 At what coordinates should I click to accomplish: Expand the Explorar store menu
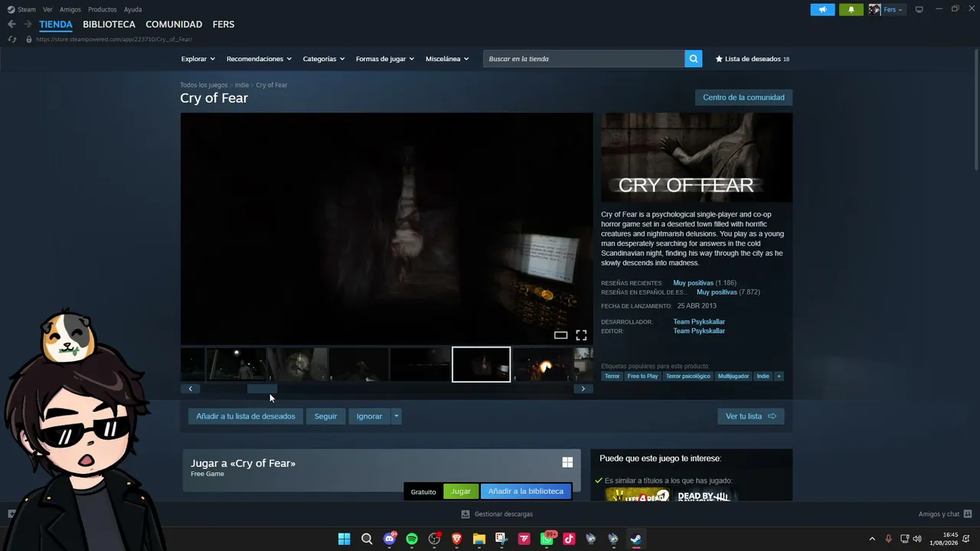pyautogui.click(x=198, y=59)
